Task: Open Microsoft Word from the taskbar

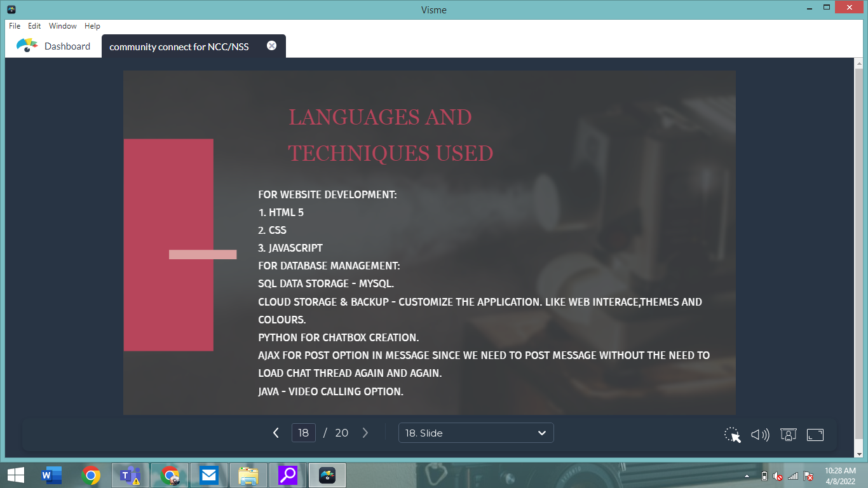Action: 51,475
